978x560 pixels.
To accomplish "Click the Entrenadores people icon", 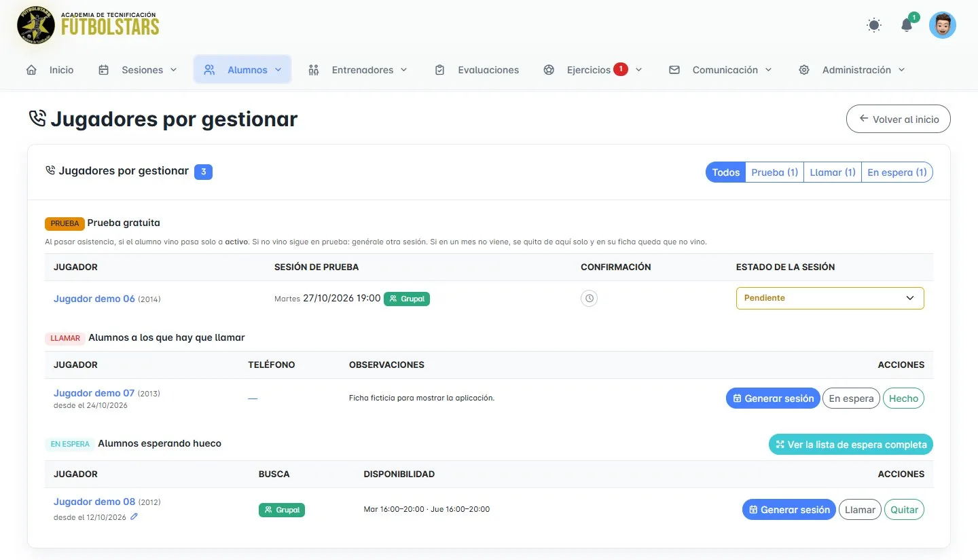I will 314,70.
